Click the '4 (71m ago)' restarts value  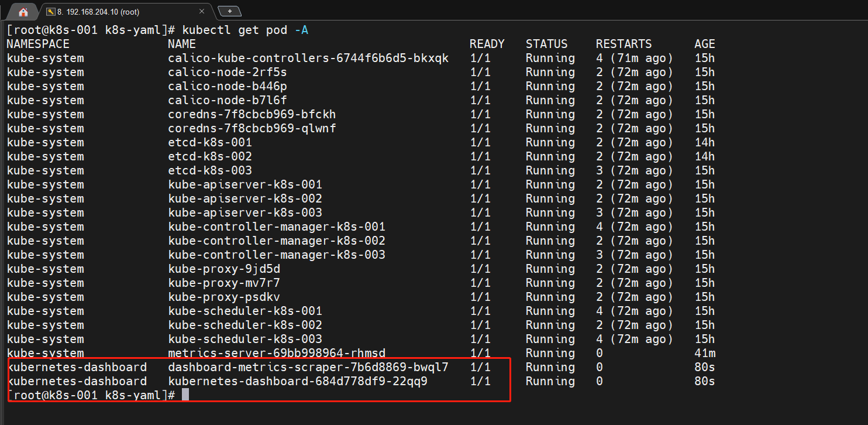pyautogui.click(x=635, y=58)
